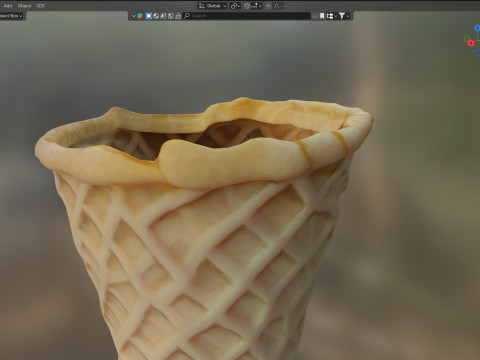Click the green Y axis gizmo circle

467,39
